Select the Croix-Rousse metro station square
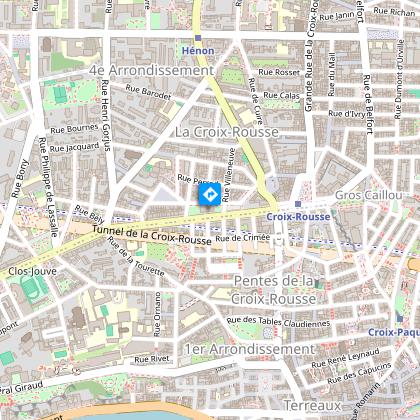 coord(298,204)
